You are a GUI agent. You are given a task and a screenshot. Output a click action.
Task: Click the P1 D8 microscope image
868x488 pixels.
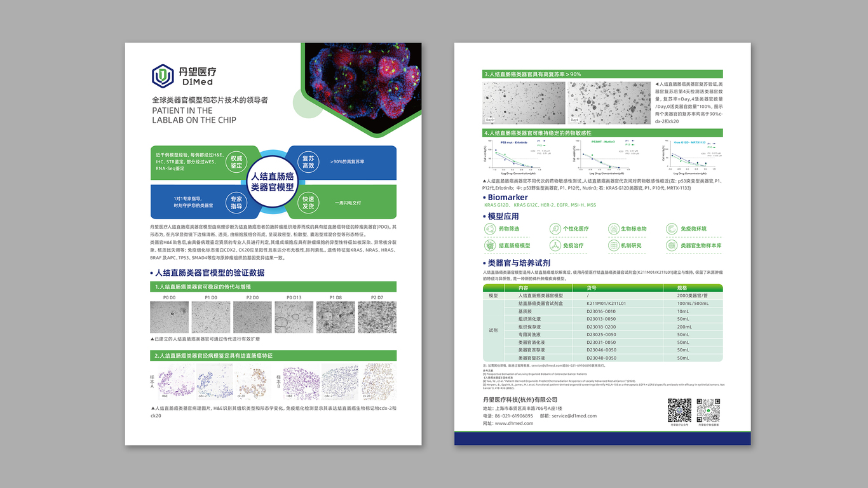click(x=336, y=317)
